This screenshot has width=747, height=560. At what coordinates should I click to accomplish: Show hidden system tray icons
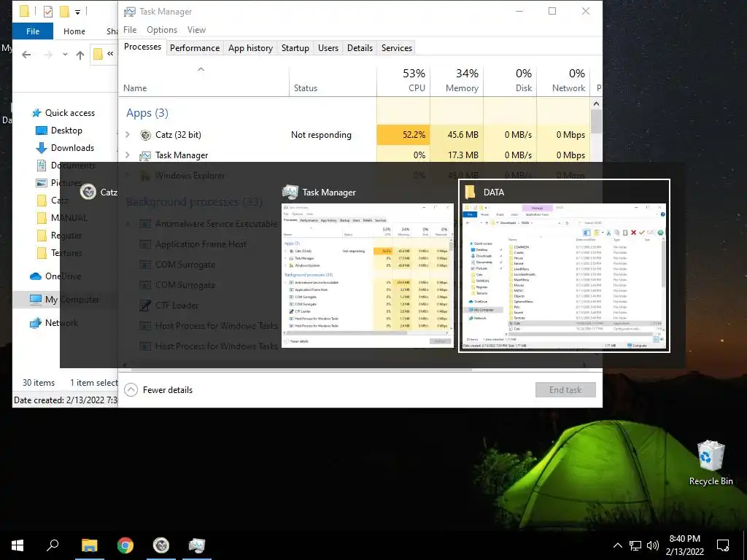(617, 545)
